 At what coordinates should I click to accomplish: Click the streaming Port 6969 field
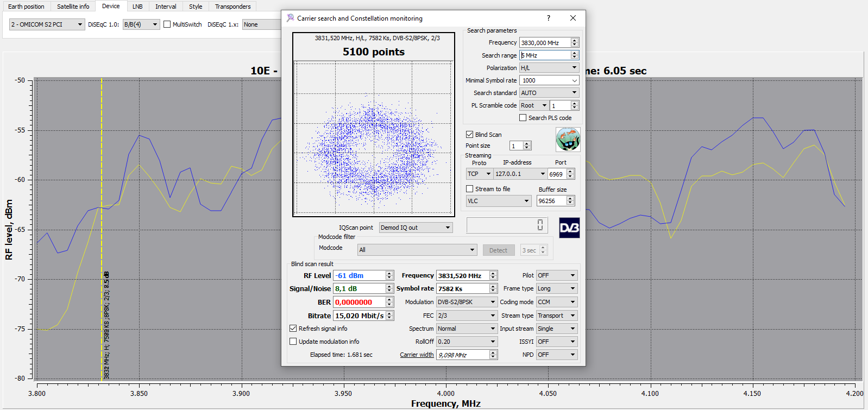pos(557,174)
